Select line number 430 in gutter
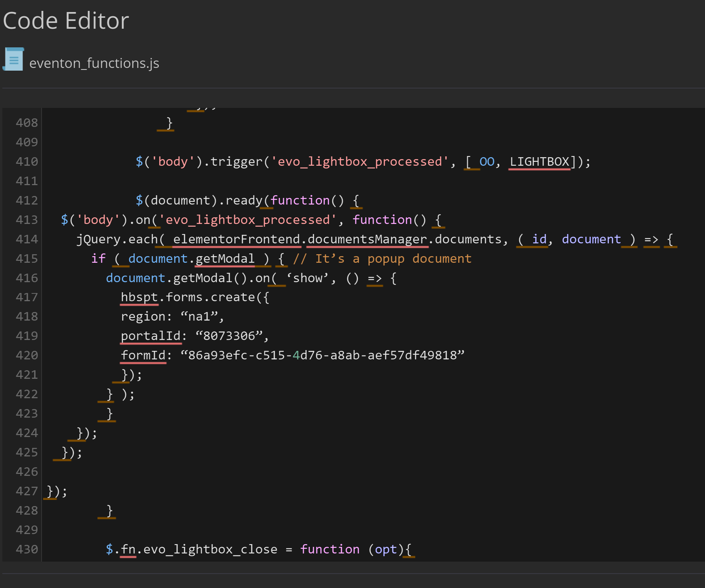 [x=27, y=549]
